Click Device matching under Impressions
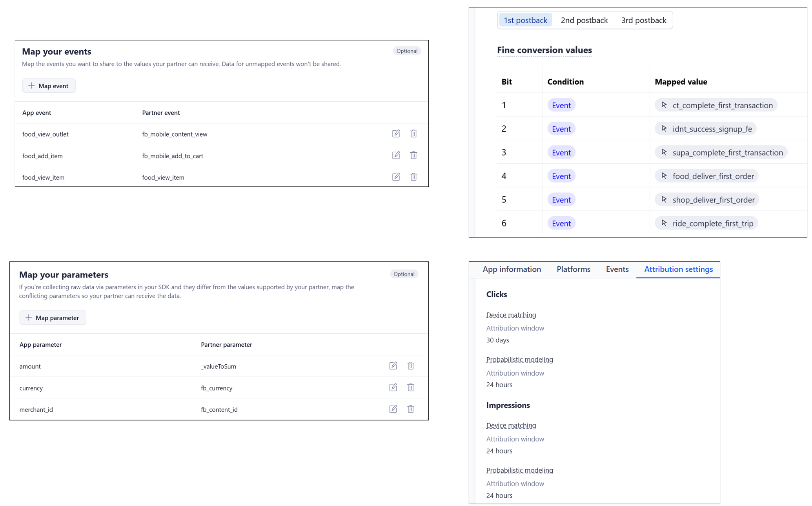 511,425
